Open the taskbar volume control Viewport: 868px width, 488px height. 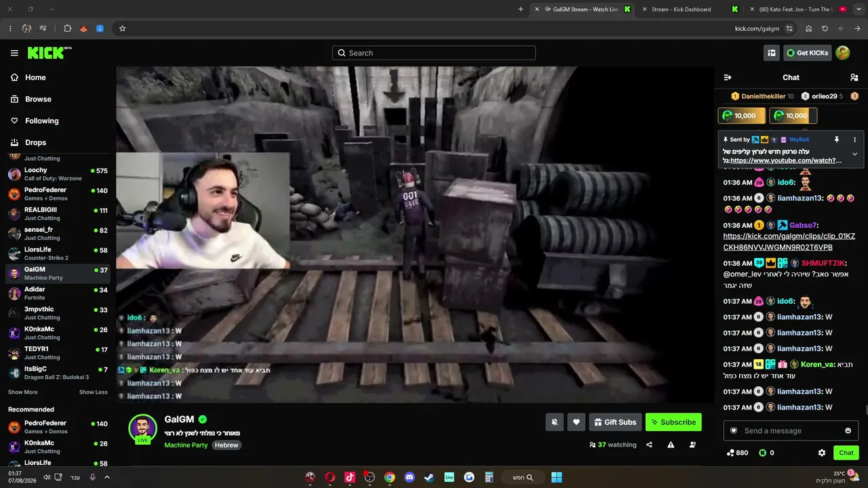(x=47, y=477)
